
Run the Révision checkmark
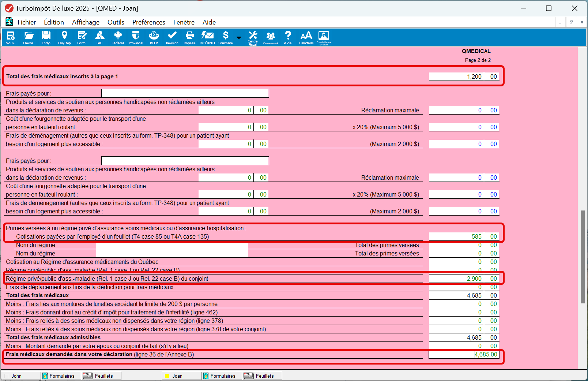(x=172, y=37)
